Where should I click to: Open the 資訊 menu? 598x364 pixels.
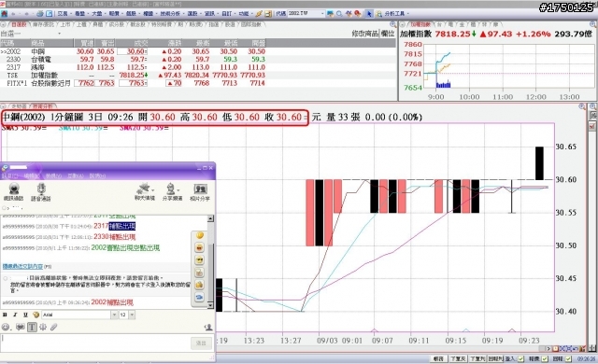[209, 14]
